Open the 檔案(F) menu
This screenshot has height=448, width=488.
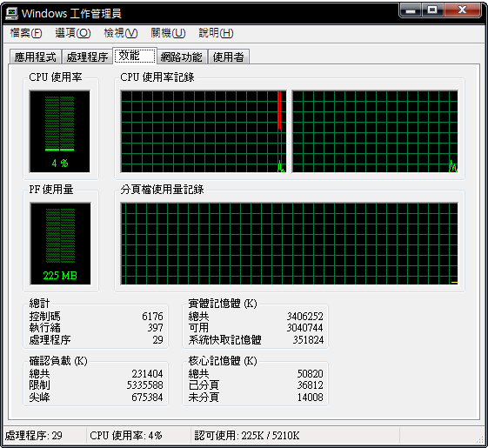point(26,33)
